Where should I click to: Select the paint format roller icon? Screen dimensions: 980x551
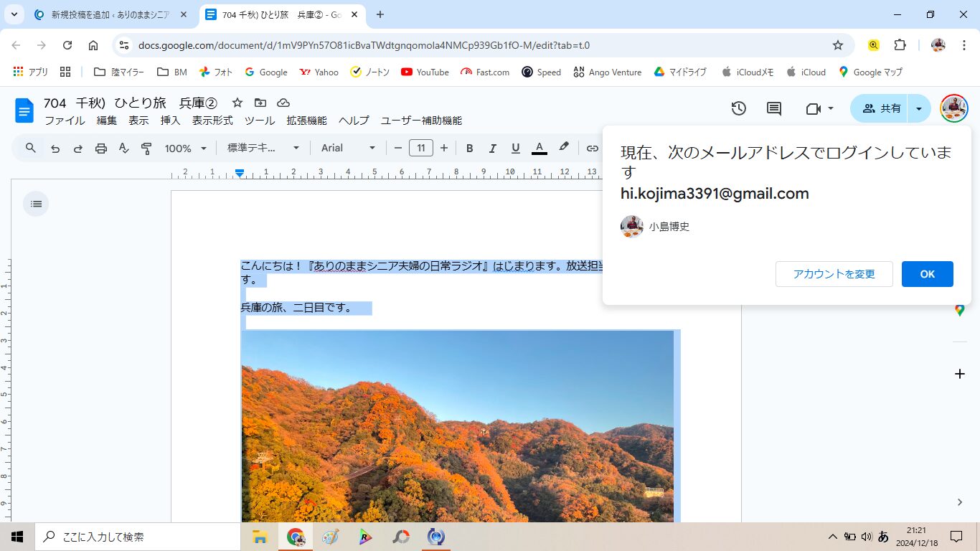click(x=147, y=149)
